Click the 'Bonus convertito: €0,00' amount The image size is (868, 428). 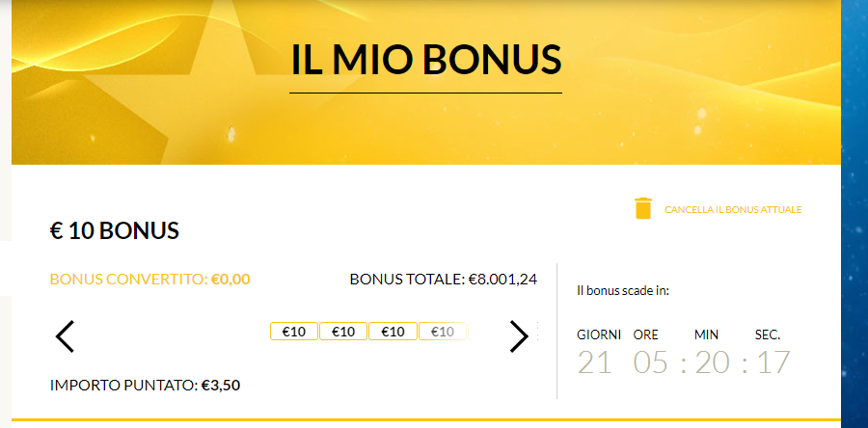point(150,280)
